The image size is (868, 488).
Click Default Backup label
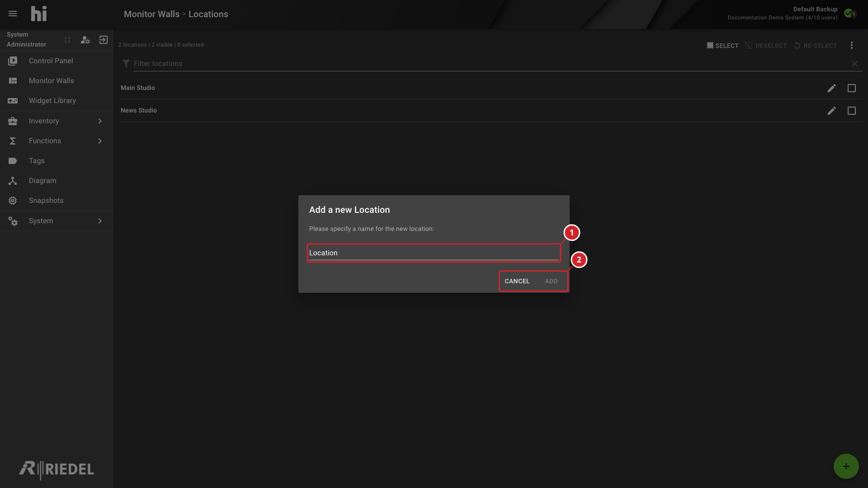[x=815, y=9]
